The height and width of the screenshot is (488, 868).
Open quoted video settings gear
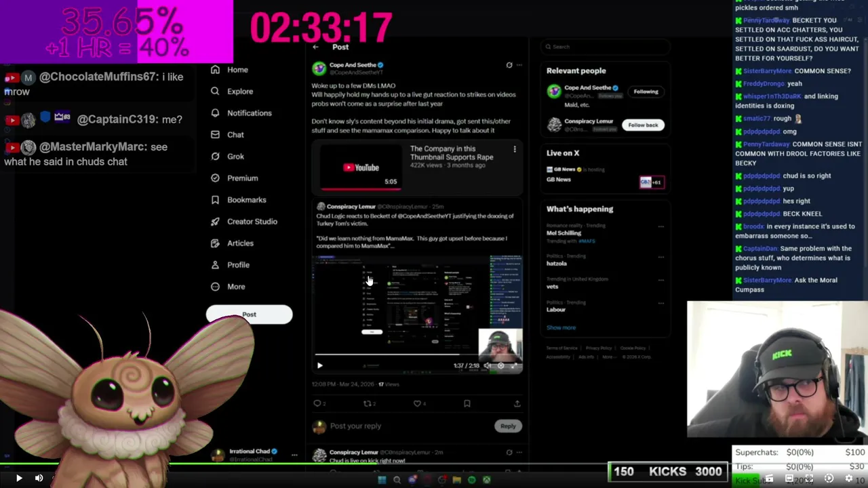[501, 366]
